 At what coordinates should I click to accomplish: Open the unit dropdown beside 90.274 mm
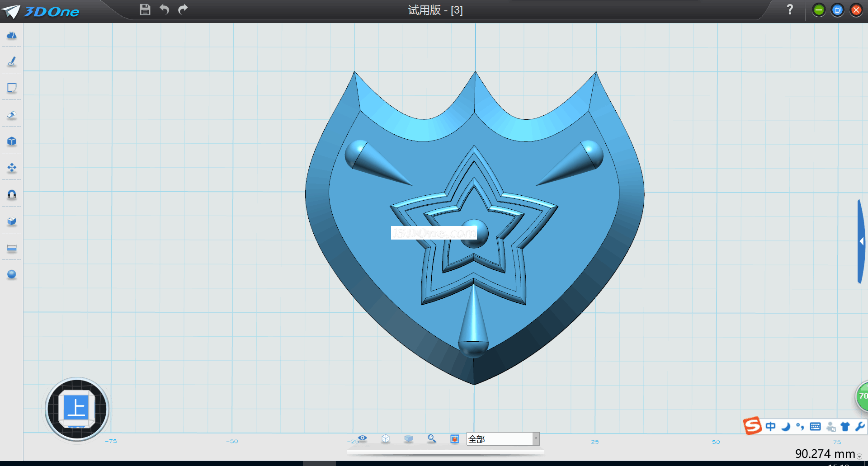point(859,457)
